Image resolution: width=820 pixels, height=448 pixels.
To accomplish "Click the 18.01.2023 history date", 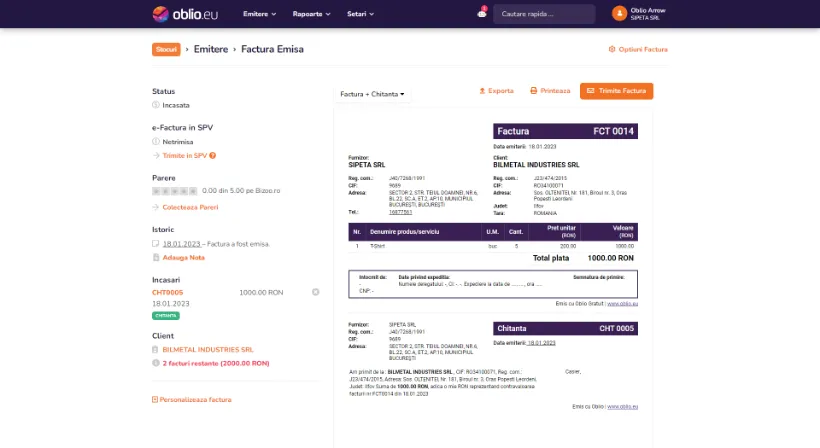I will (x=181, y=244).
